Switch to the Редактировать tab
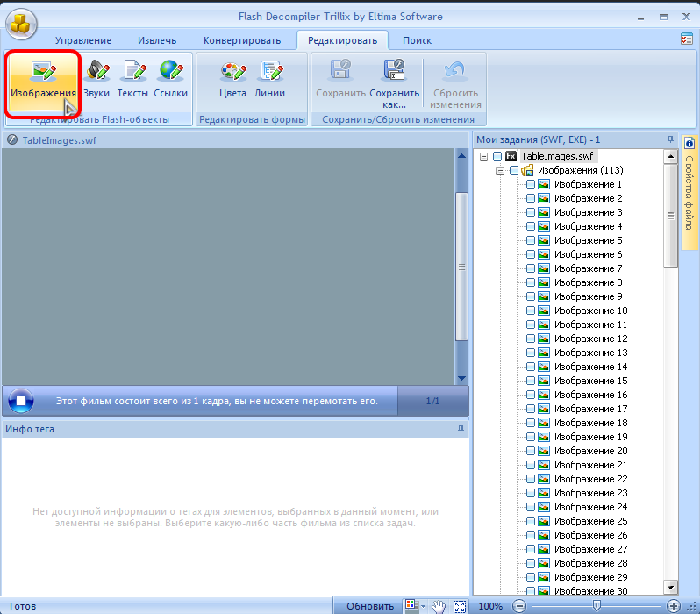This screenshot has height=614, width=700. (x=342, y=40)
